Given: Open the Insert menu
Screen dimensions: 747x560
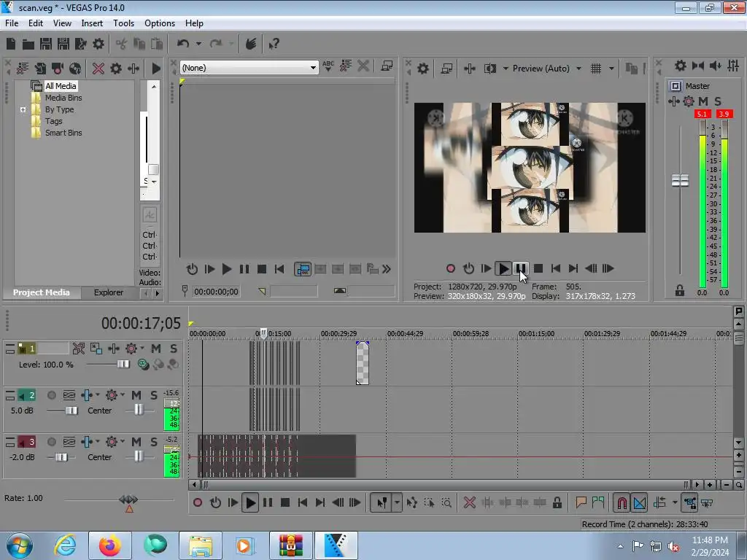Looking at the screenshot, I should pos(92,23).
